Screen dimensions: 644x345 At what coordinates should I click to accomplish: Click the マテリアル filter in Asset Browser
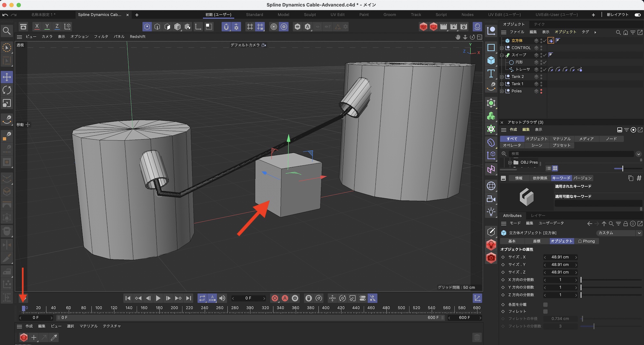(562, 139)
